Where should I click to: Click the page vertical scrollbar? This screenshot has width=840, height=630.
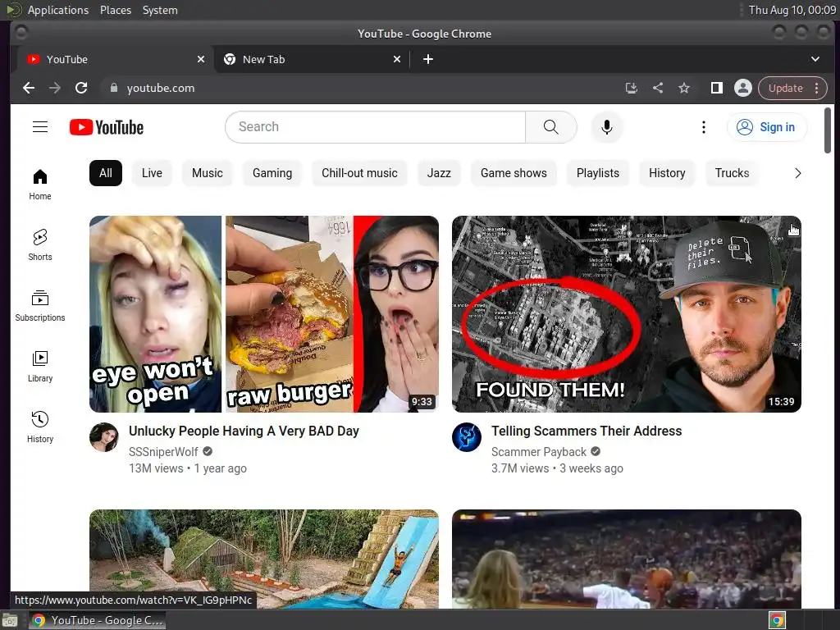pyautogui.click(x=828, y=130)
